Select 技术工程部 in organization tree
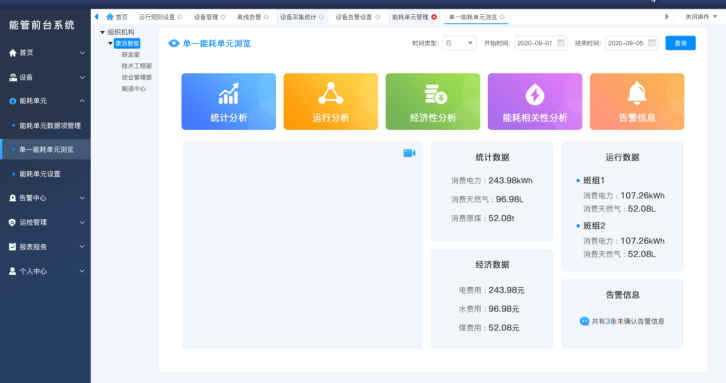This screenshot has width=726, height=383. (137, 66)
